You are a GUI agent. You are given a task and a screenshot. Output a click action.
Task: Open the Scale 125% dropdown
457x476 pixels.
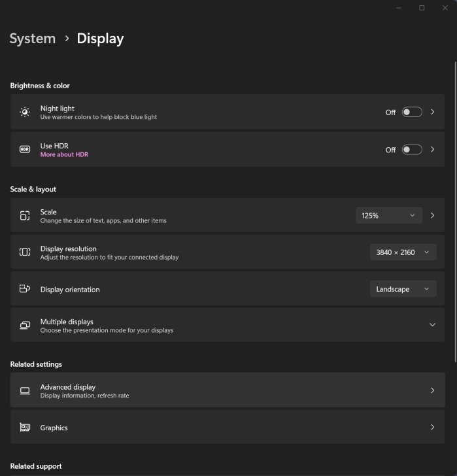[x=388, y=215]
